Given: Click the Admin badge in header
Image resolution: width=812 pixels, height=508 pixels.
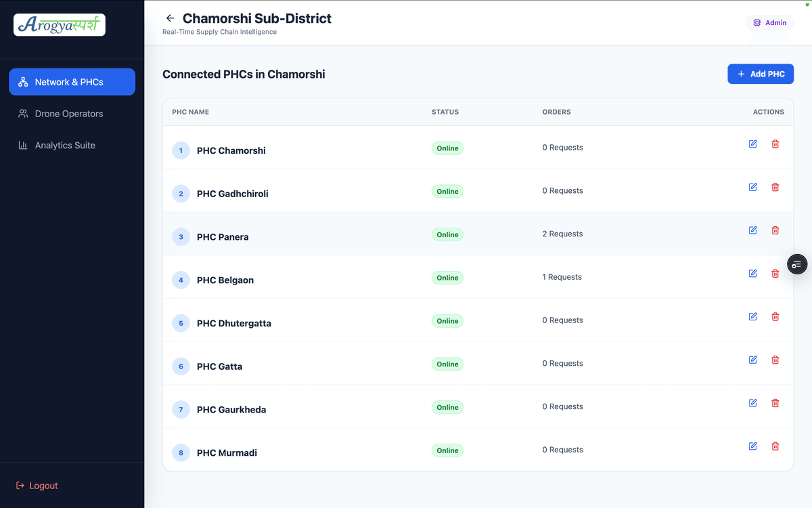Looking at the screenshot, I should [769, 23].
